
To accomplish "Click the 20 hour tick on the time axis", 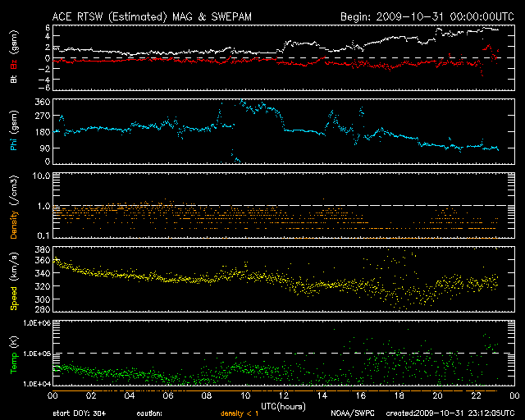I will (435, 395).
